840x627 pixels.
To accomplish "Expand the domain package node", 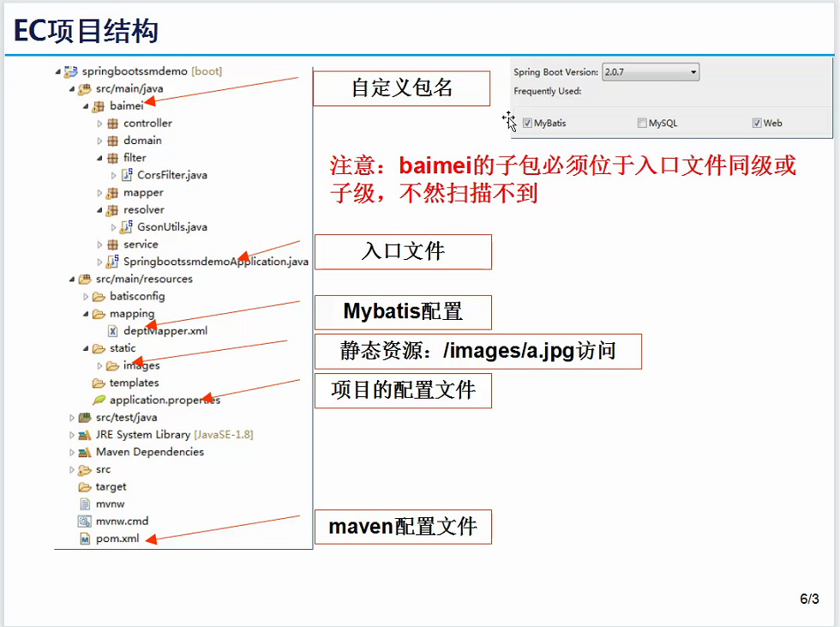I will (99, 141).
